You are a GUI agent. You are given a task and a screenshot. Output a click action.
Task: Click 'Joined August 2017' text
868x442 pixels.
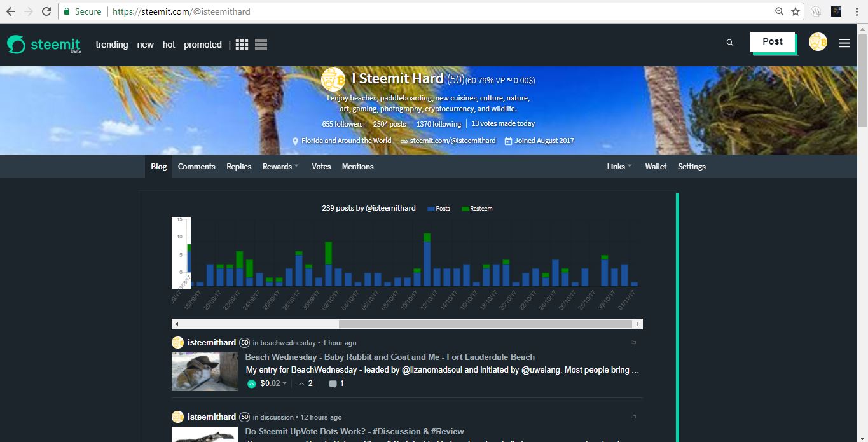coord(544,141)
